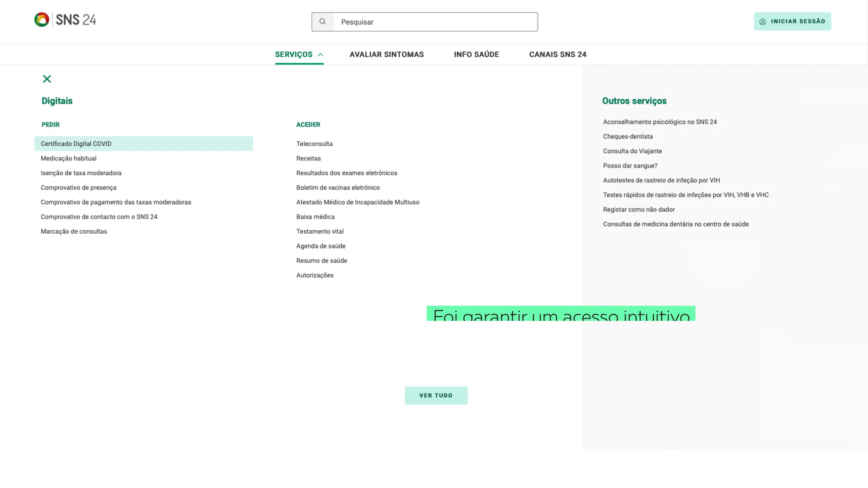Go to Marcação de consultas
The image size is (868, 488).
pos(74,231)
